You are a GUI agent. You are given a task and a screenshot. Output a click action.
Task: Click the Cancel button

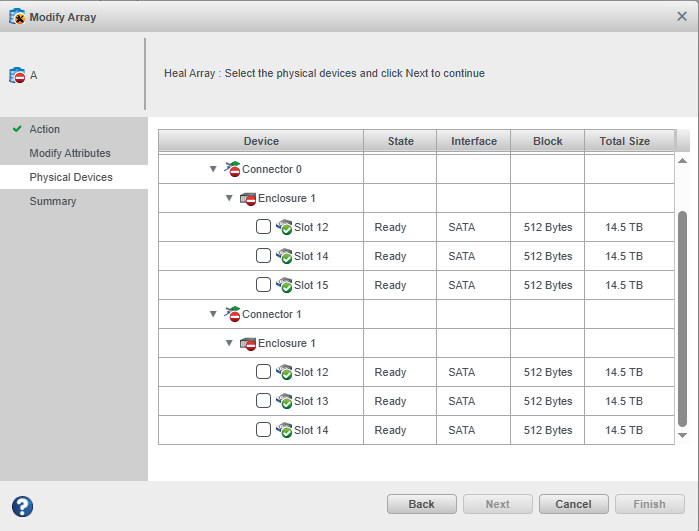[573, 504]
